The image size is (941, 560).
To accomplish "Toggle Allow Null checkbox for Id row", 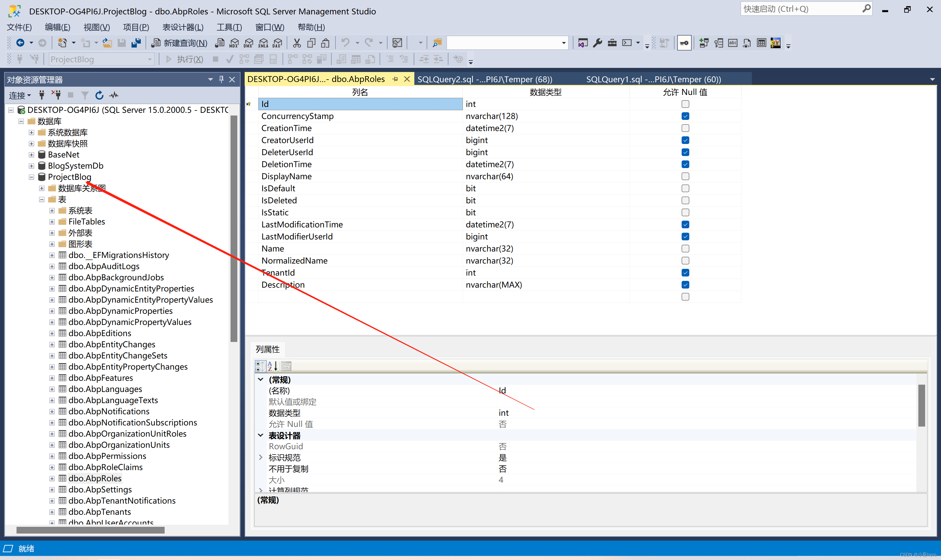I will pyautogui.click(x=685, y=104).
